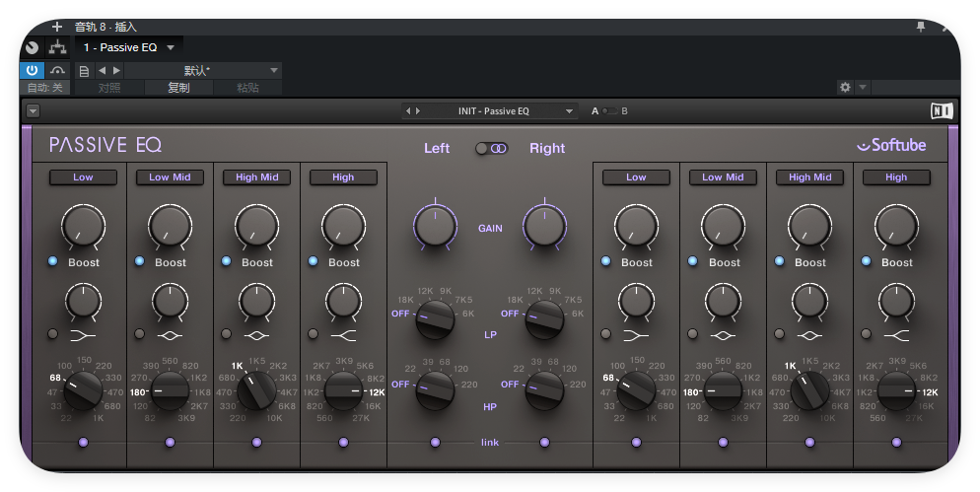Screen dimensions: 980x492
Task: Select previous NI preset arrow
Action: 408,111
